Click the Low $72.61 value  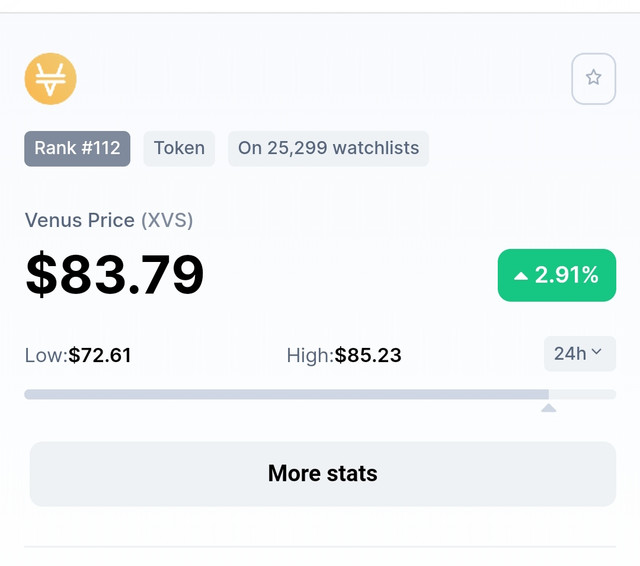coord(100,355)
